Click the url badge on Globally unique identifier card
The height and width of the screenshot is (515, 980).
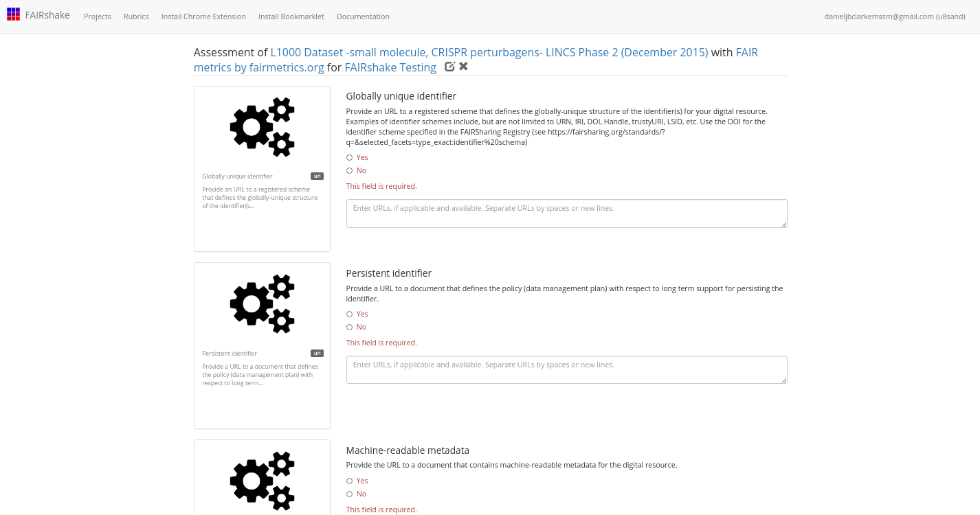pos(317,176)
